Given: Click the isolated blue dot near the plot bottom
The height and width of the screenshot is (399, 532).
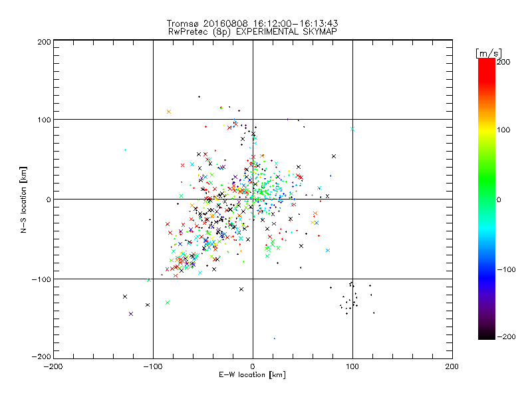Looking at the screenshot, I should [x=275, y=338].
